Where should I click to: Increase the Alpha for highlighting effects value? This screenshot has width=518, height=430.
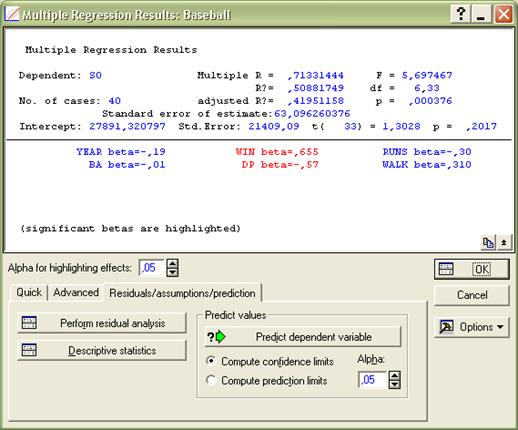click(x=172, y=264)
